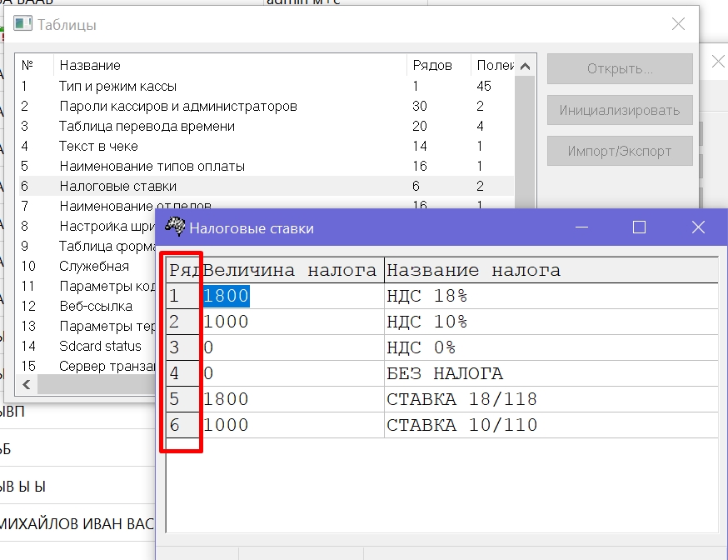
Task: Click the № column header
Action: [35, 65]
